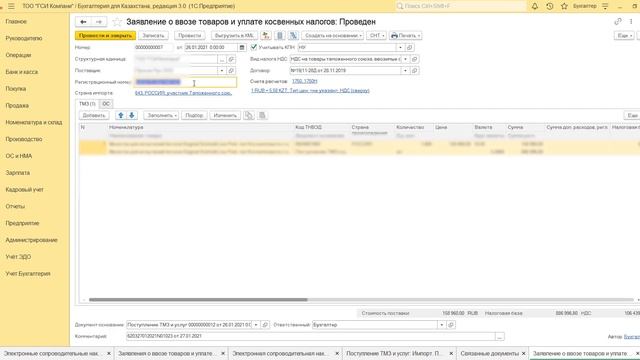Go forward with the right arrow button
The width and height of the screenshot is (640, 360).
[99, 22]
